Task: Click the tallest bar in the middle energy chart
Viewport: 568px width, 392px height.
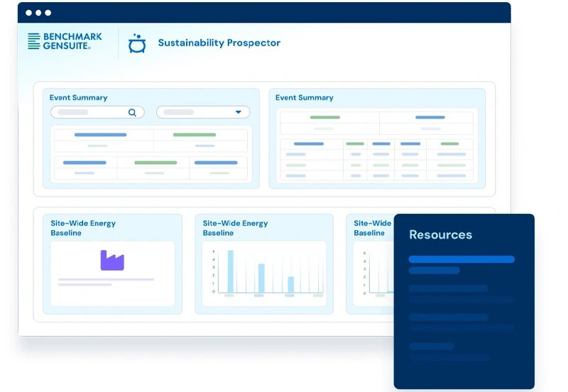Action: tap(230, 271)
